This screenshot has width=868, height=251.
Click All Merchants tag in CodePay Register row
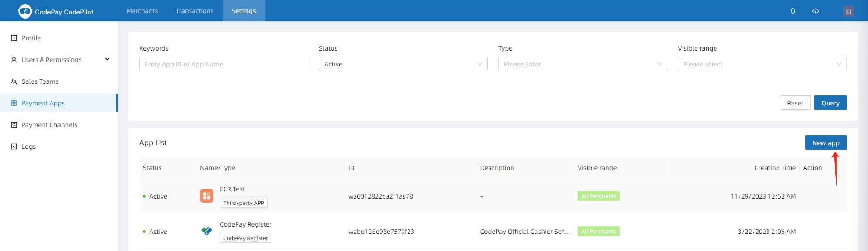[598, 231]
